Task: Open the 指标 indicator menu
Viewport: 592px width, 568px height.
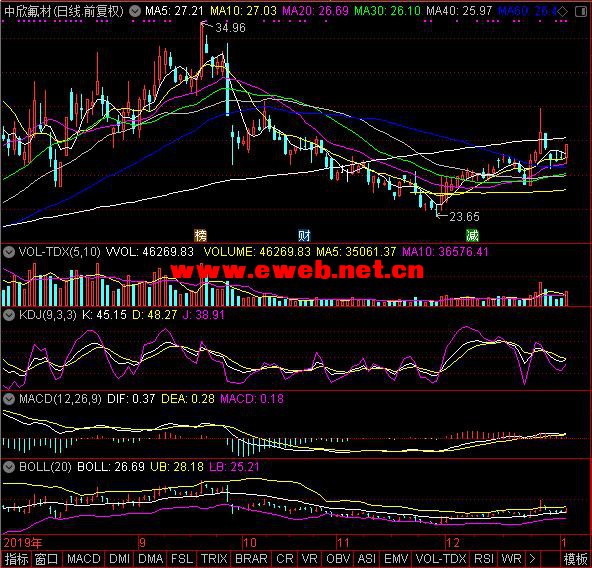Action: coord(16,559)
